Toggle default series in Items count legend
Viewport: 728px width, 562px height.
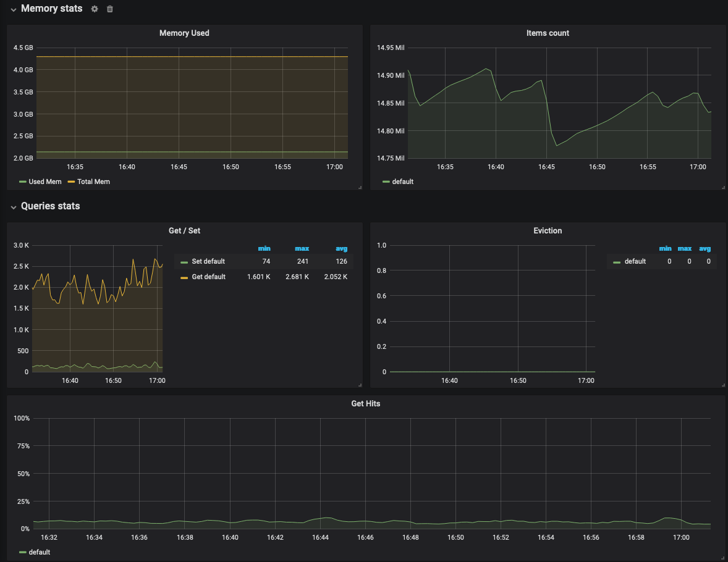pos(402,182)
